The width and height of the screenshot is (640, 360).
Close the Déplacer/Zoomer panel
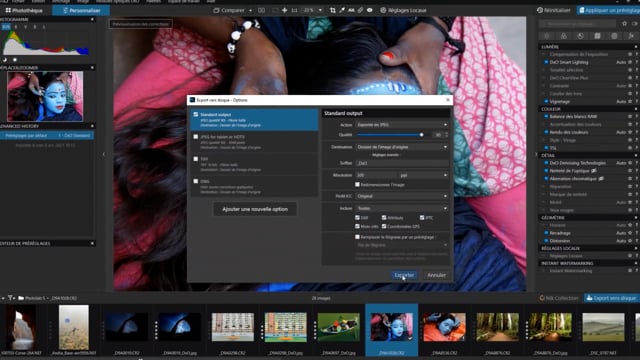92,68
